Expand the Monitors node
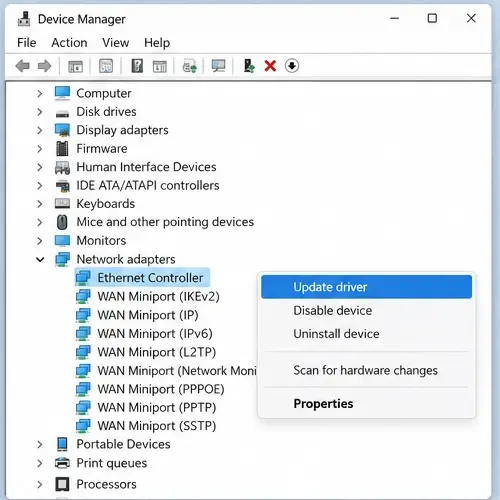Viewport: 500px width, 500px height. [x=40, y=241]
